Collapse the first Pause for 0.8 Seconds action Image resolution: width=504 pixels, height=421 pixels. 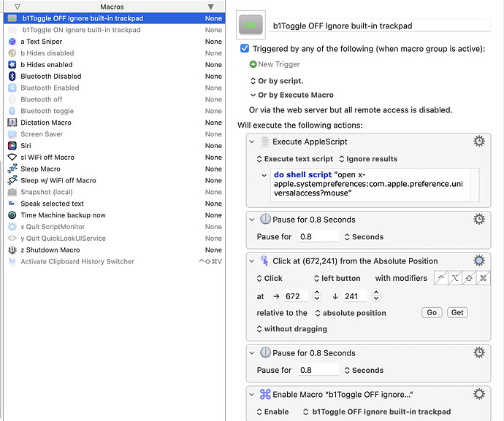[252, 220]
